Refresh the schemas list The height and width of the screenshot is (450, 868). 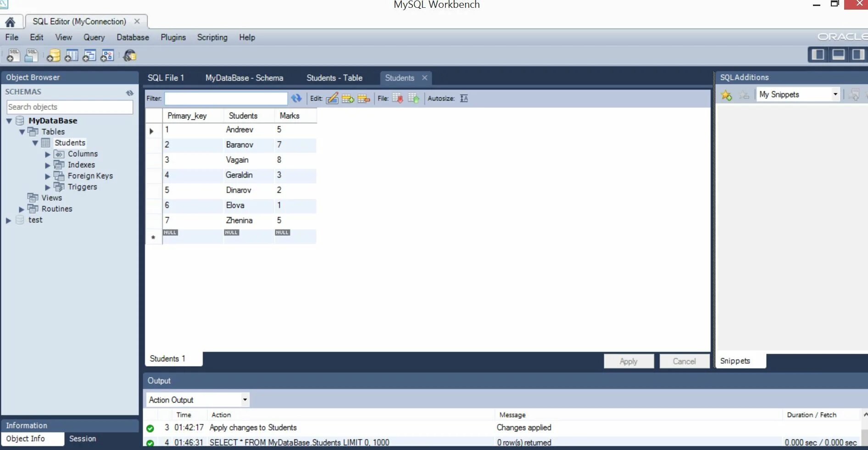(130, 93)
